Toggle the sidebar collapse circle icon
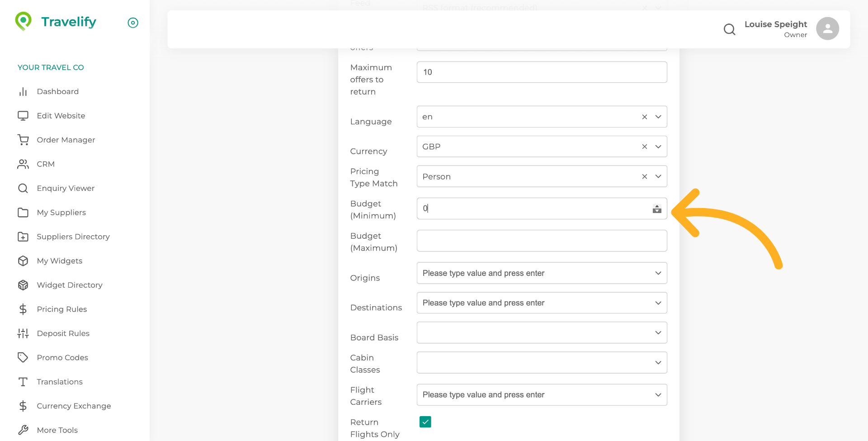Image resolution: width=868 pixels, height=441 pixels. (x=133, y=23)
